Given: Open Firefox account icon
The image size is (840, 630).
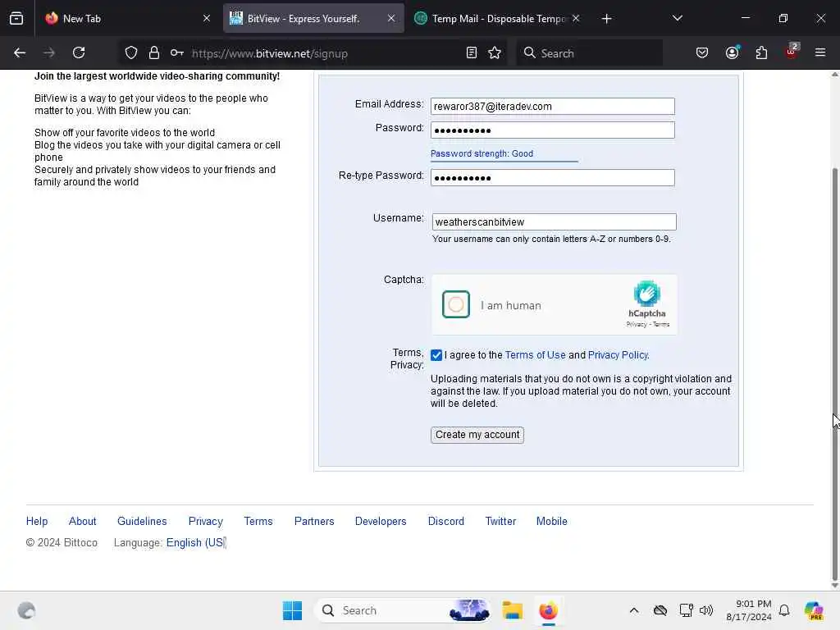Looking at the screenshot, I should pyautogui.click(x=733, y=53).
